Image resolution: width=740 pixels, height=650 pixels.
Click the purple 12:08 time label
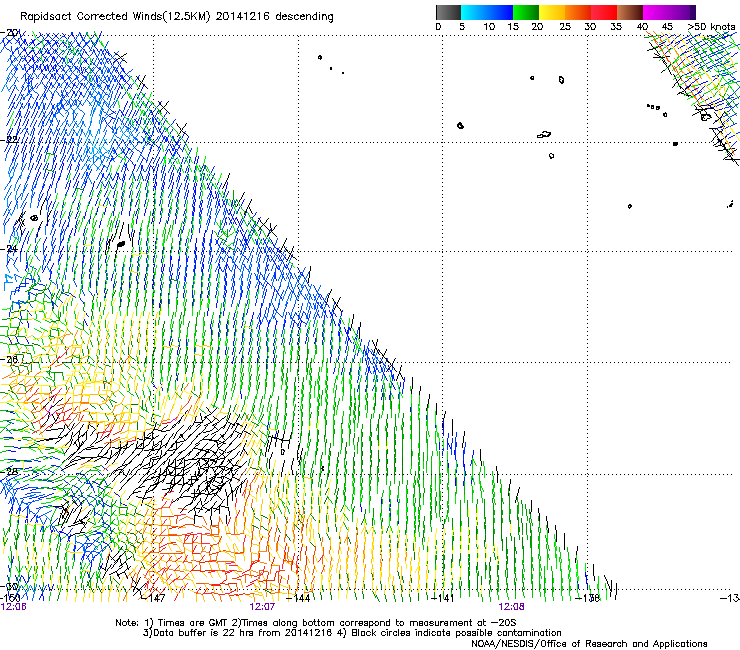pyautogui.click(x=512, y=607)
